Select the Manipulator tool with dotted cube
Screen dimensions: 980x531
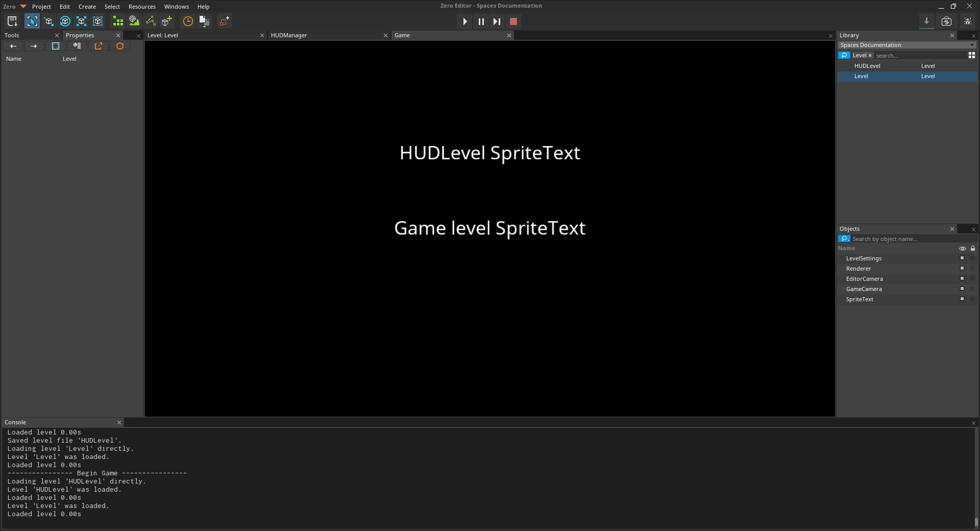pyautogui.click(x=97, y=21)
